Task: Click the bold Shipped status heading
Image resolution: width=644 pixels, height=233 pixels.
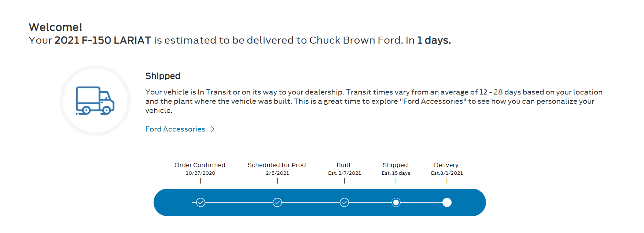Action: [x=163, y=76]
